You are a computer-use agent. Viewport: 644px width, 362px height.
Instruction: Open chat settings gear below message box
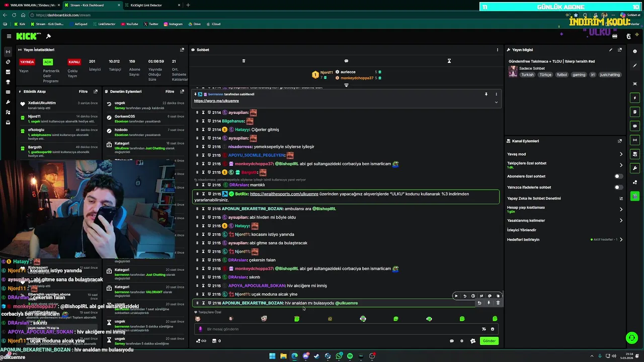coord(462,341)
